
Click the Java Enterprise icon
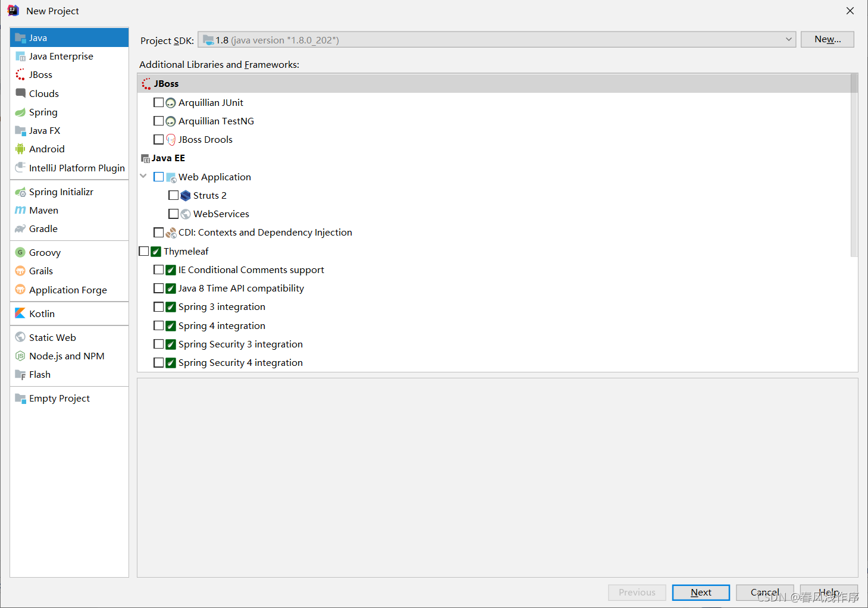click(x=20, y=57)
